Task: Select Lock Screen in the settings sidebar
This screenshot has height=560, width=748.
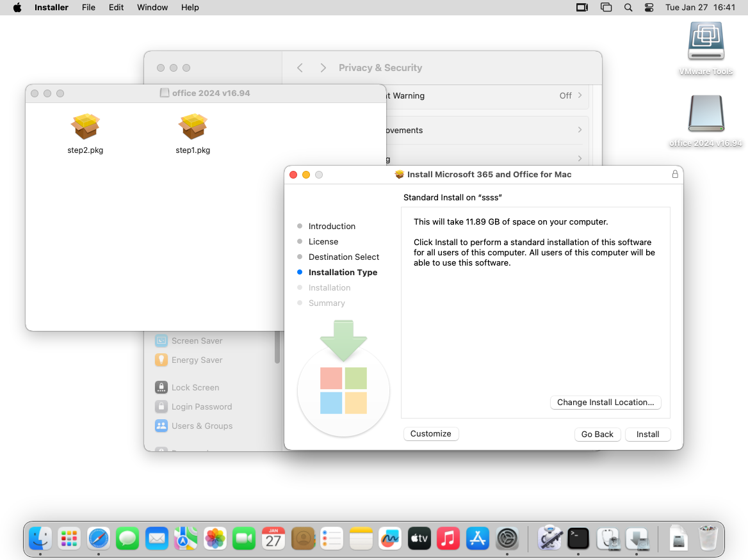Action: pyautogui.click(x=195, y=387)
